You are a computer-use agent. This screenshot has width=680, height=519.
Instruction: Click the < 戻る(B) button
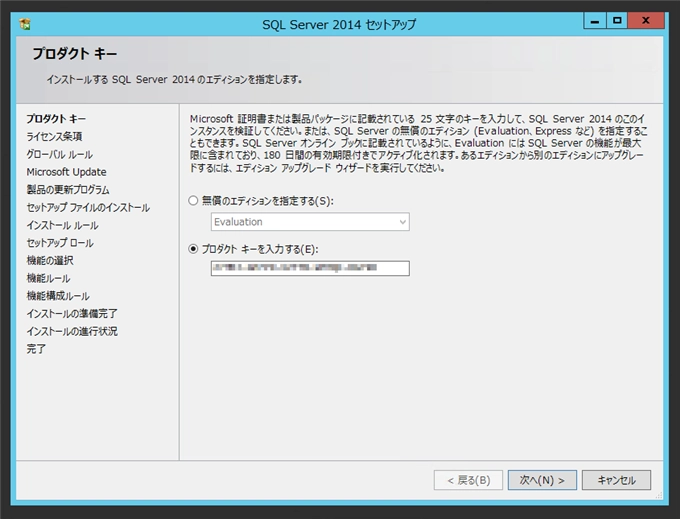point(468,480)
